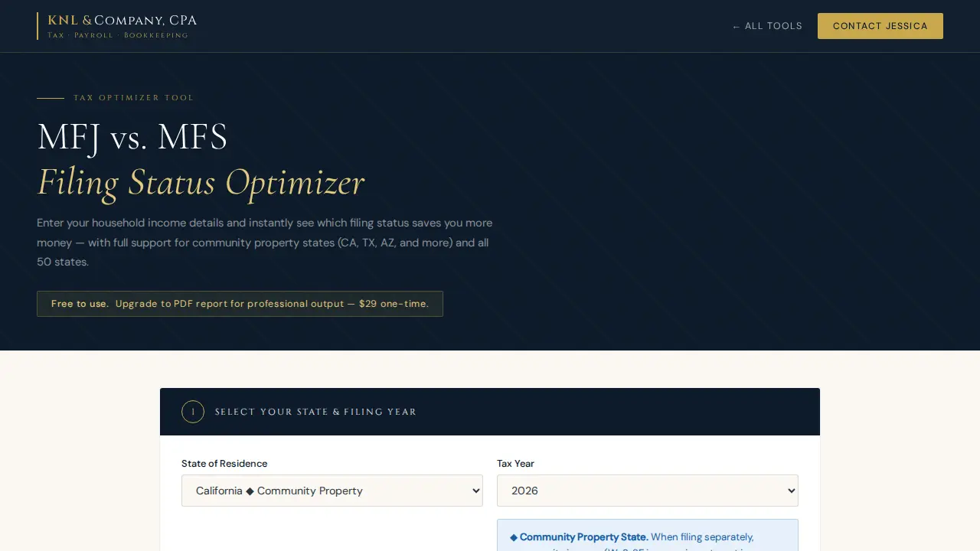The height and width of the screenshot is (551, 980).
Task: Click the step 1 circle icon
Action: (193, 412)
